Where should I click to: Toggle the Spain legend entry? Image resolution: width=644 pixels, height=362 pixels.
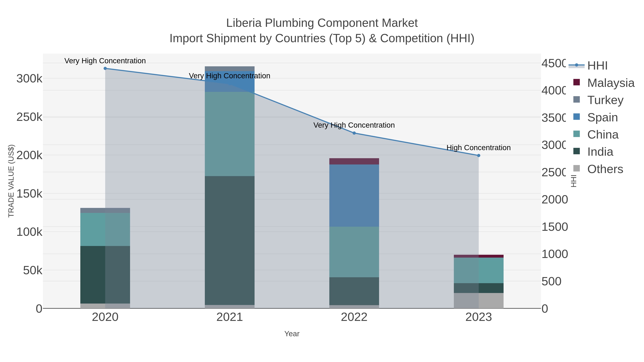click(595, 117)
